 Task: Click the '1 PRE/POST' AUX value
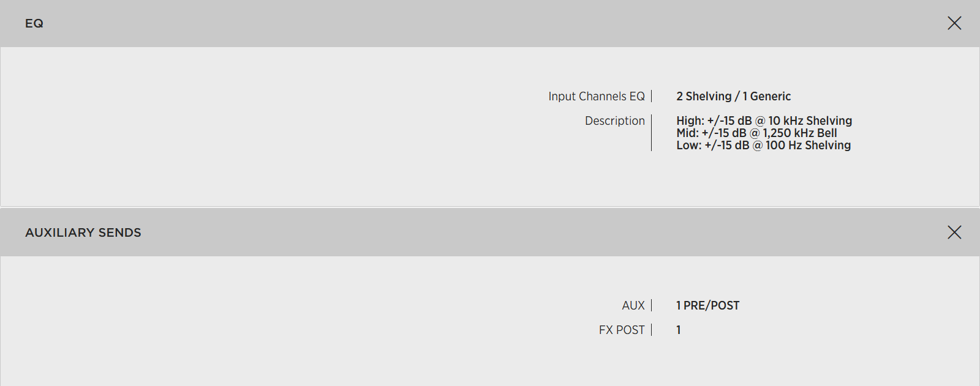tap(707, 306)
